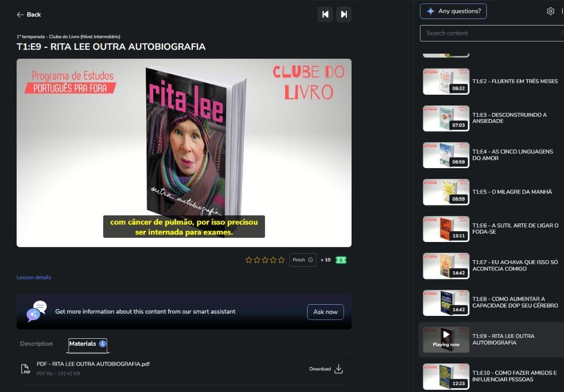Open the settings gear icon
Image resolution: width=564 pixels, height=392 pixels.
pyautogui.click(x=551, y=11)
